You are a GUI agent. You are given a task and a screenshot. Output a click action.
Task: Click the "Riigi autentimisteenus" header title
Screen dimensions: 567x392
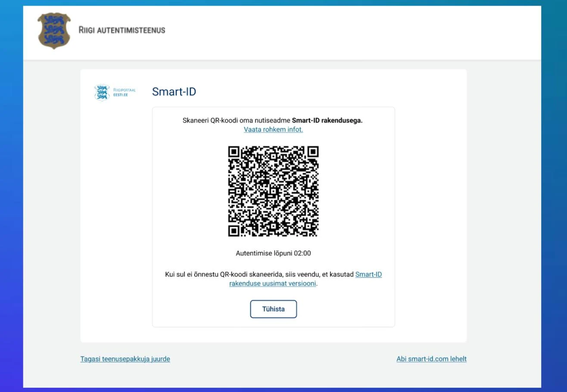[x=122, y=30]
